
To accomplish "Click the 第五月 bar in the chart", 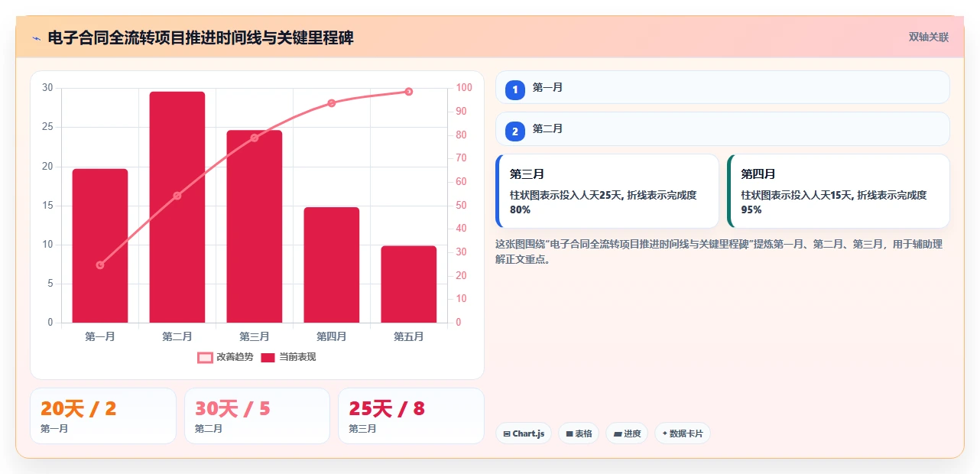I will pyautogui.click(x=409, y=284).
